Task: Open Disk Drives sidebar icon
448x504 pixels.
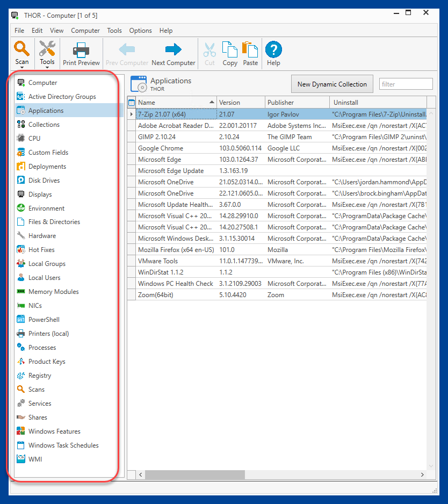Action: (21, 181)
